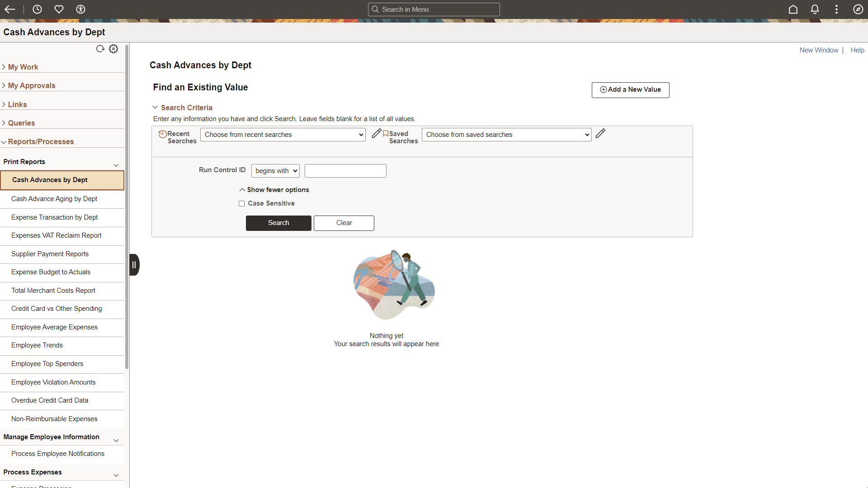
Task: Click the refresh/reload icon
Action: click(100, 49)
